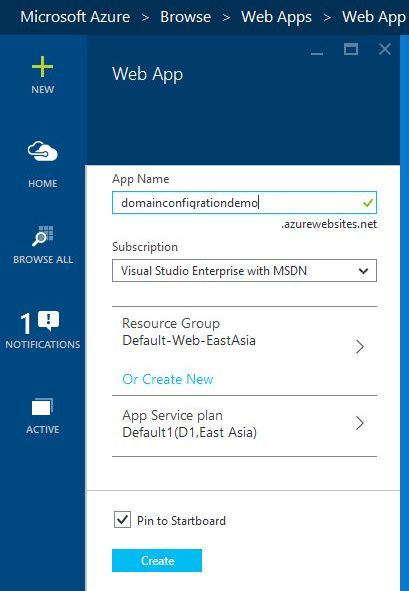Click the Browse breadcrumb
This screenshot has width=409, height=591.
pyautogui.click(x=185, y=17)
